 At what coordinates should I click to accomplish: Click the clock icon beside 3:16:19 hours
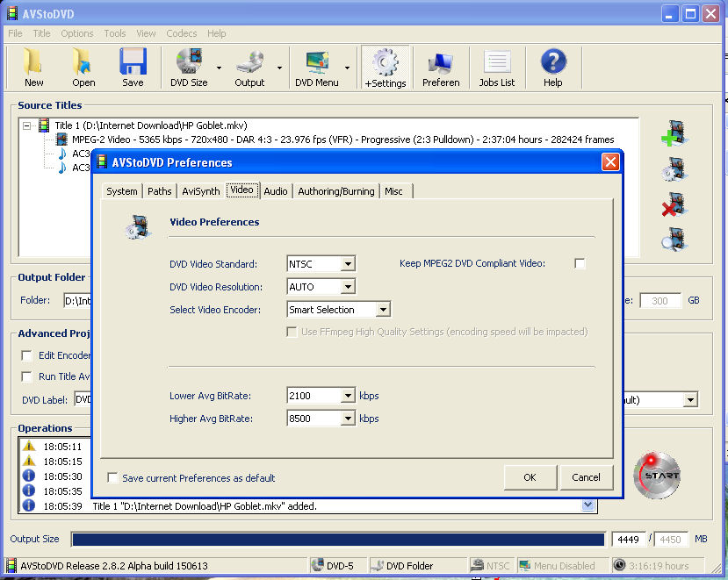[619, 565]
